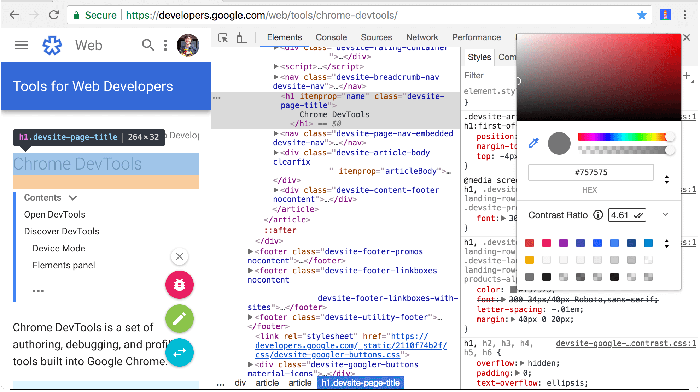
Task: Click the browser back arrow
Action: click(14, 15)
